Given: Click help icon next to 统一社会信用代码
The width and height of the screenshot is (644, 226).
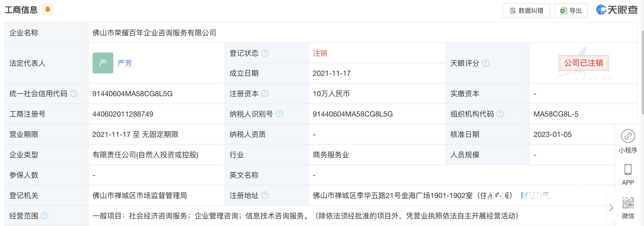Looking at the screenshot, I should point(74,94).
